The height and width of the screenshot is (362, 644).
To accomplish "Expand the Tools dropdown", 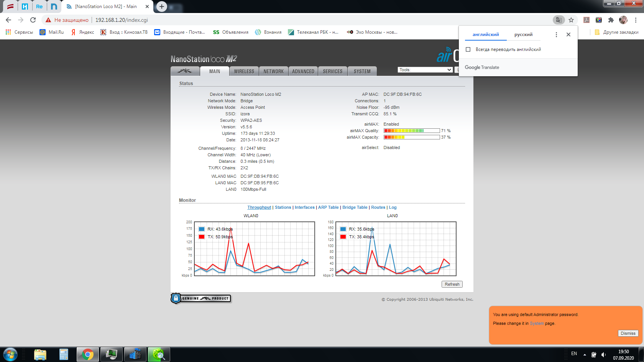I will pyautogui.click(x=425, y=70).
